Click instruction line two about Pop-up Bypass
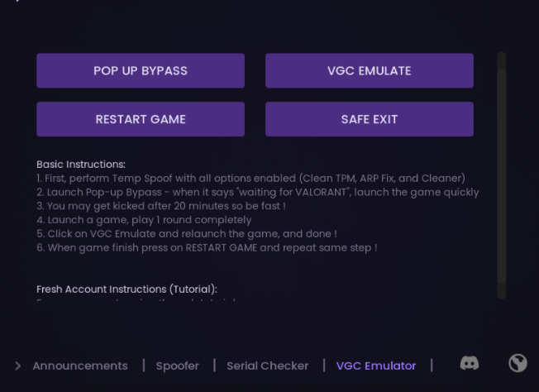The image size is (539, 392). tap(258, 192)
